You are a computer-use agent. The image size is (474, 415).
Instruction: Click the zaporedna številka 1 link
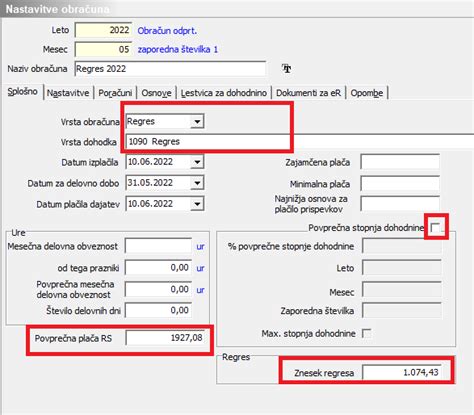point(178,50)
